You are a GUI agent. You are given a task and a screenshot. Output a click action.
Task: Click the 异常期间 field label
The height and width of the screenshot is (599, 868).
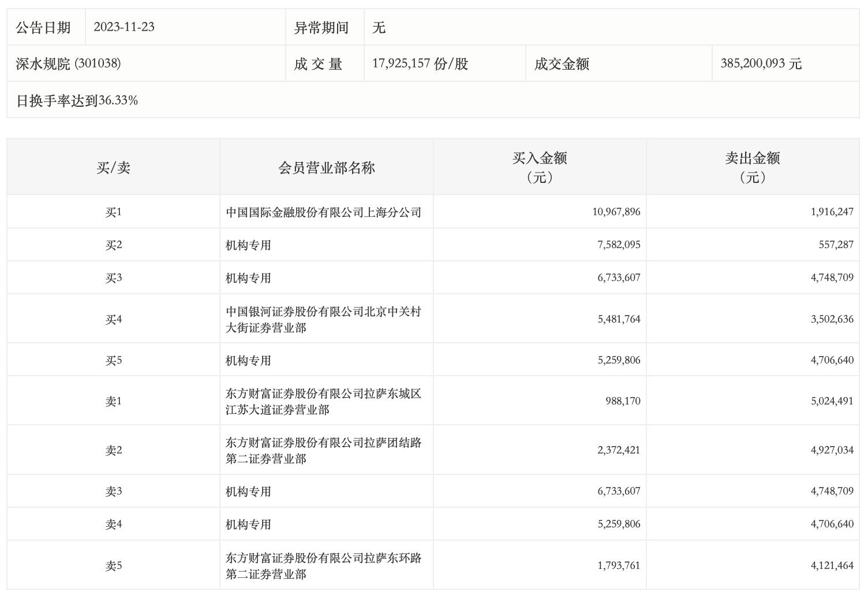[321, 28]
